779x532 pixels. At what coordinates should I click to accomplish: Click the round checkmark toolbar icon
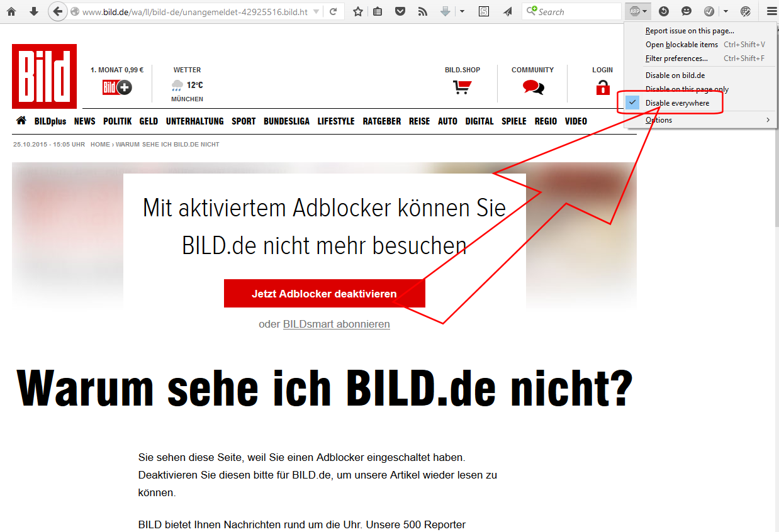tap(709, 11)
